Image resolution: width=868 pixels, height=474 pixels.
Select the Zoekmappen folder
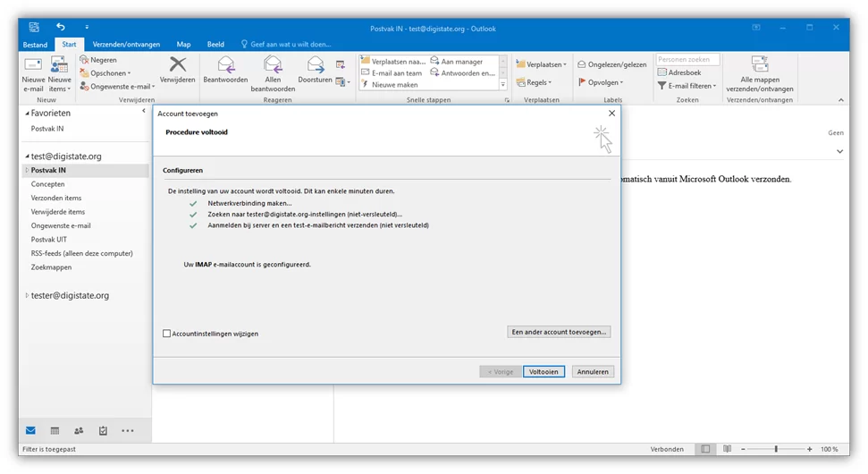point(51,267)
